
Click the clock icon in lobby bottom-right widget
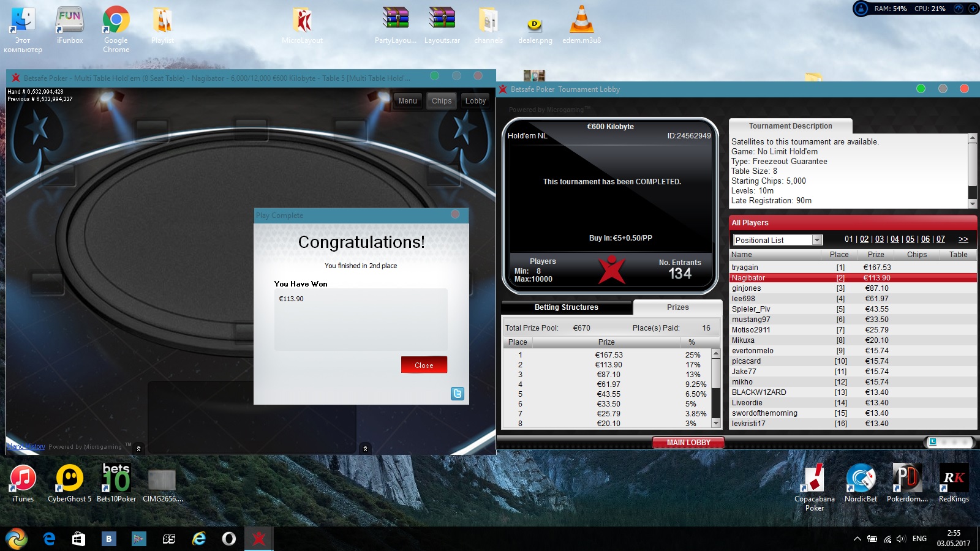click(932, 442)
